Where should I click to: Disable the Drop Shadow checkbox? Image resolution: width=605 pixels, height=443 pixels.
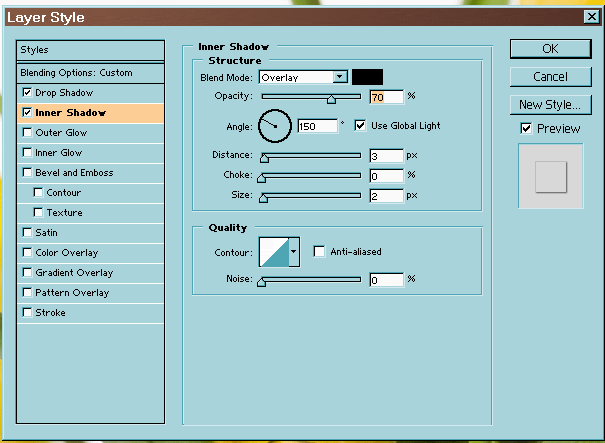(27, 93)
